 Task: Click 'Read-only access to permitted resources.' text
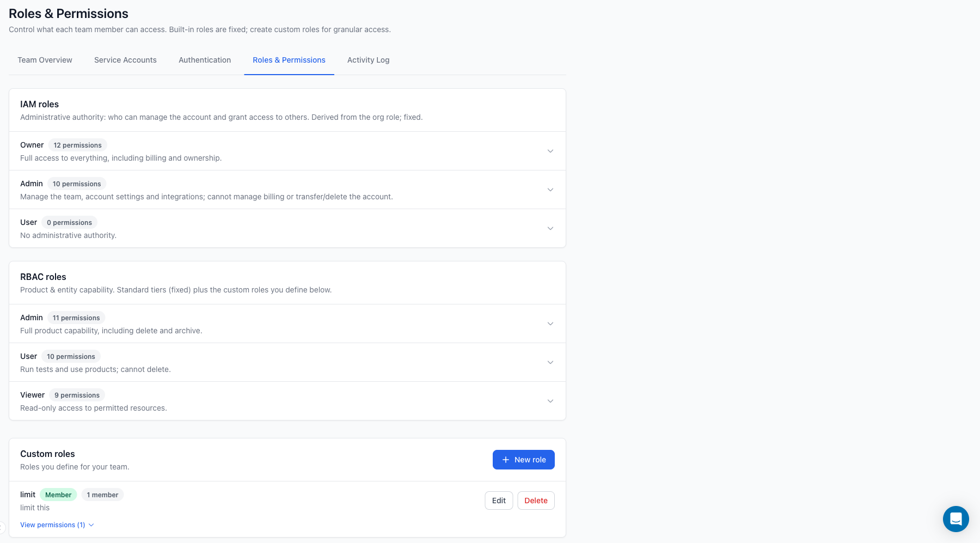coord(94,408)
